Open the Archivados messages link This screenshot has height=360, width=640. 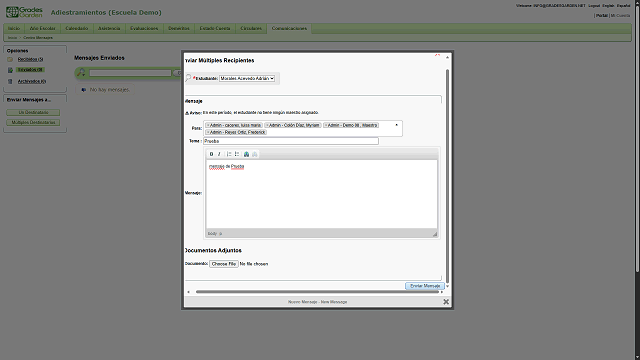32,81
